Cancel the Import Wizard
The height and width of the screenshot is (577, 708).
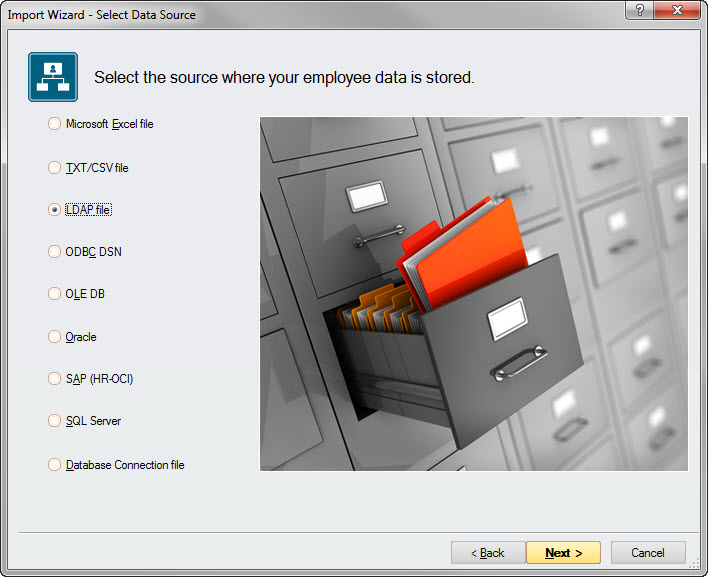[x=648, y=553]
